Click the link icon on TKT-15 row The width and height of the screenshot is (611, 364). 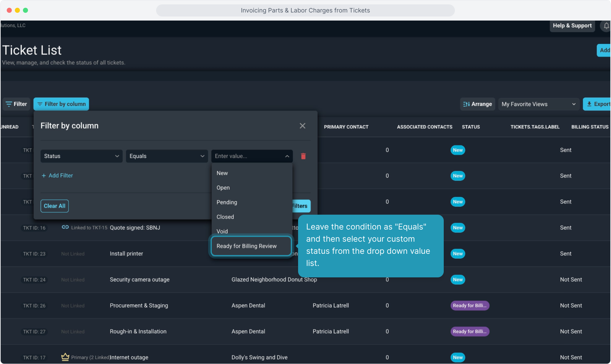pyautogui.click(x=65, y=227)
